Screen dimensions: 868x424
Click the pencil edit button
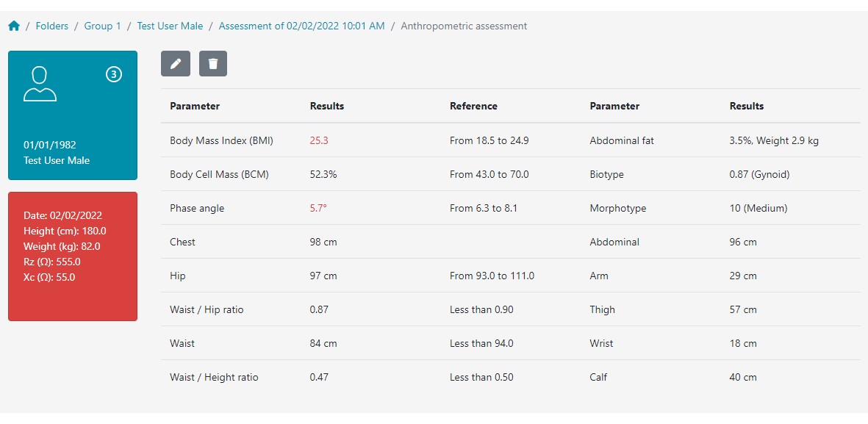pyautogui.click(x=176, y=64)
